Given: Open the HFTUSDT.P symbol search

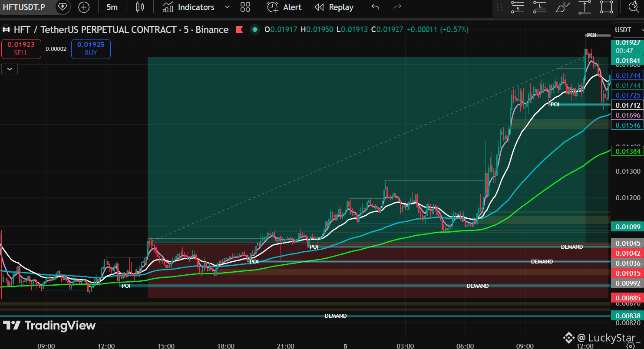Looking at the screenshot, I should [x=24, y=7].
